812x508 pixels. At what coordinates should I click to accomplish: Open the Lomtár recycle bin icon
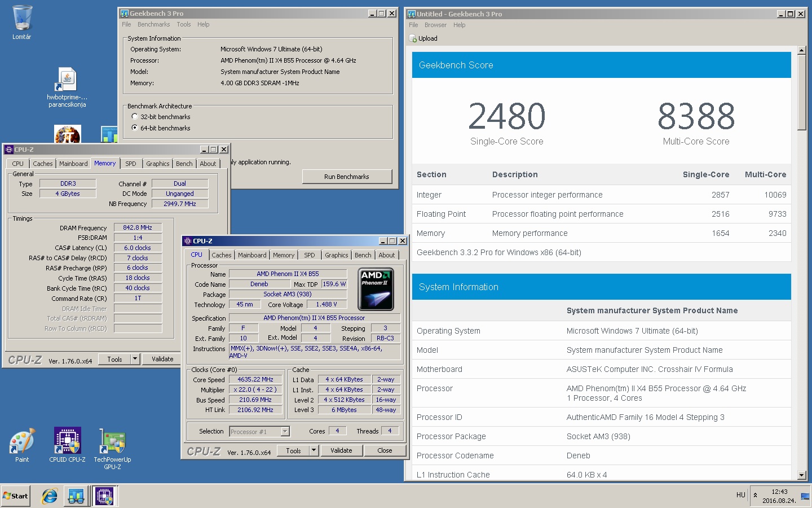(22, 23)
